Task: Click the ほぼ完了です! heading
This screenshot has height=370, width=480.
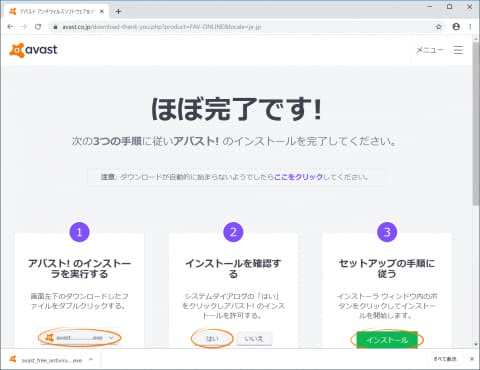Action: (236, 109)
